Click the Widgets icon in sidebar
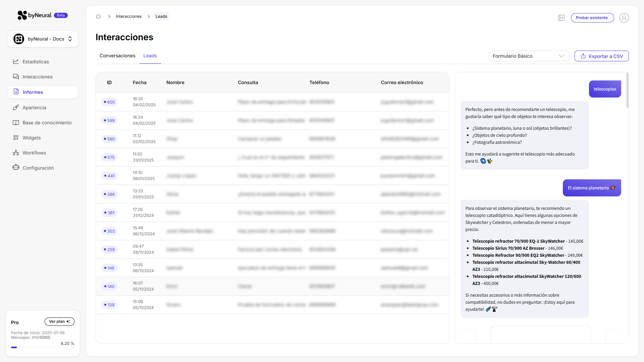Image resolution: width=644 pixels, height=362 pixels. (16, 138)
